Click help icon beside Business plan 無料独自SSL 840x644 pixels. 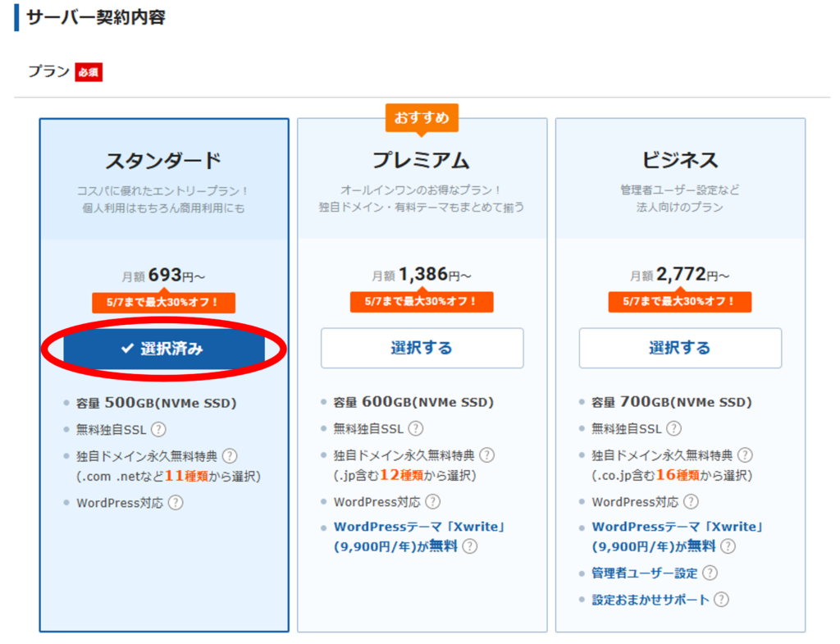673,428
